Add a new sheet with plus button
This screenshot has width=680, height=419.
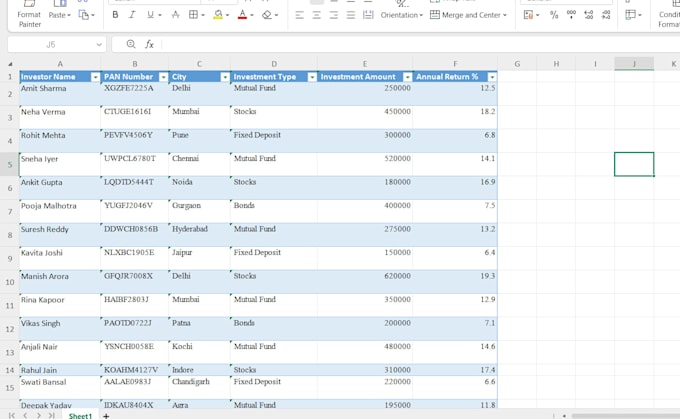pyautogui.click(x=106, y=416)
